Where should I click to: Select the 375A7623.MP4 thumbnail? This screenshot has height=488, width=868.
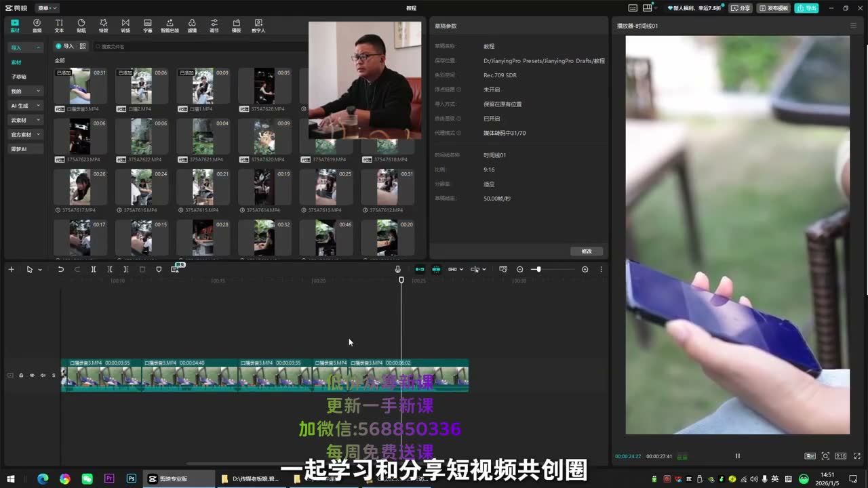tap(80, 137)
